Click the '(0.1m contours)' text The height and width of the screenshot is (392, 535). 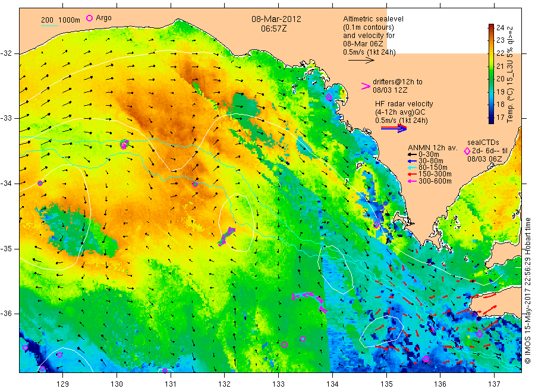click(369, 27)
